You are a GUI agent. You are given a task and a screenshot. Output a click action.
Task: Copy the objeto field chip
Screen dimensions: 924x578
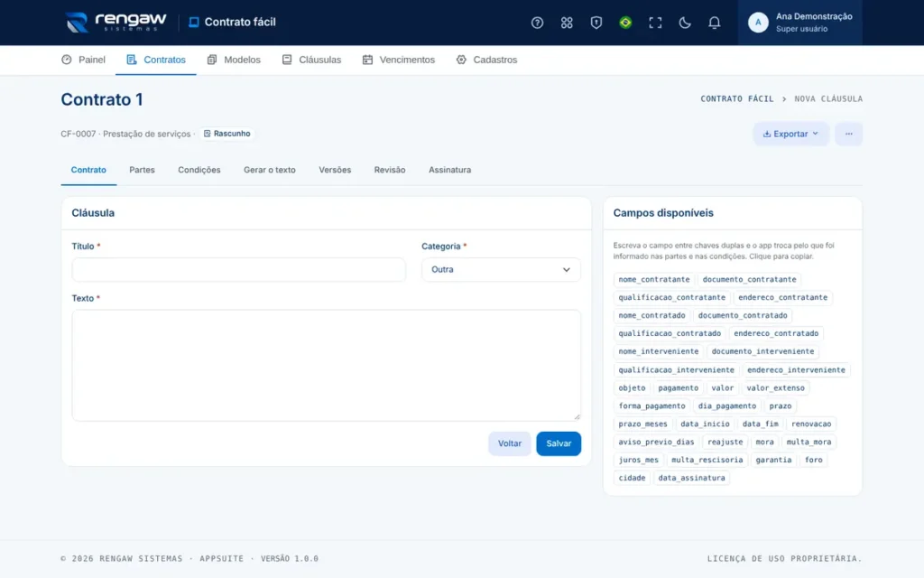[632, 388]
